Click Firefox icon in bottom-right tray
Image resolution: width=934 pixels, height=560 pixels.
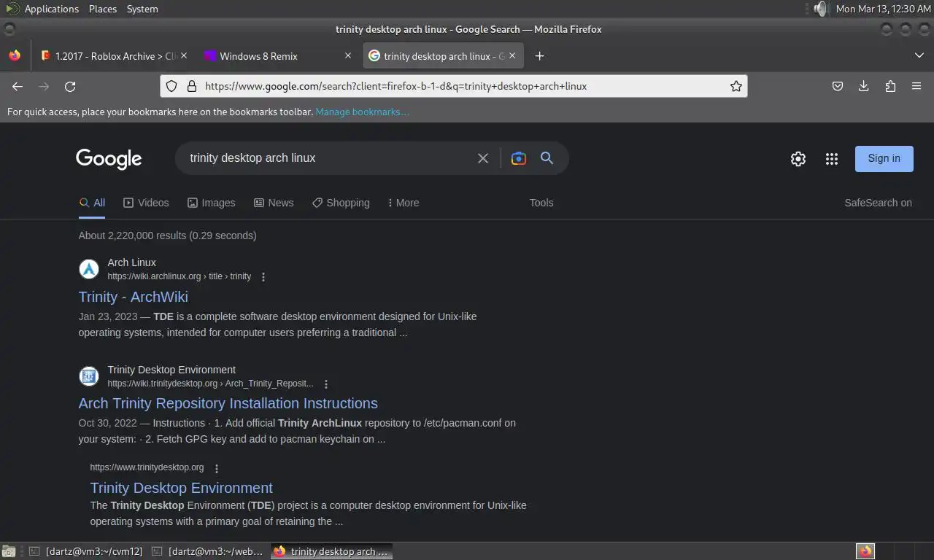(x=865, y=551)
